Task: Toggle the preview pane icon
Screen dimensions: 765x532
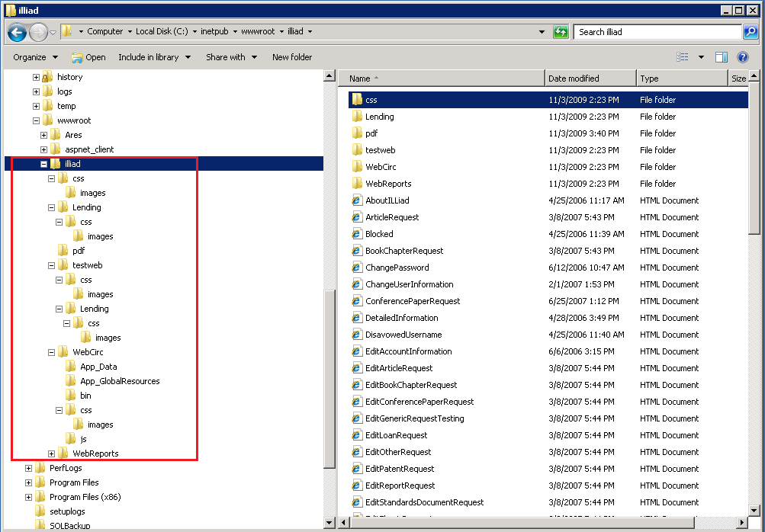Action: point(721,57)
